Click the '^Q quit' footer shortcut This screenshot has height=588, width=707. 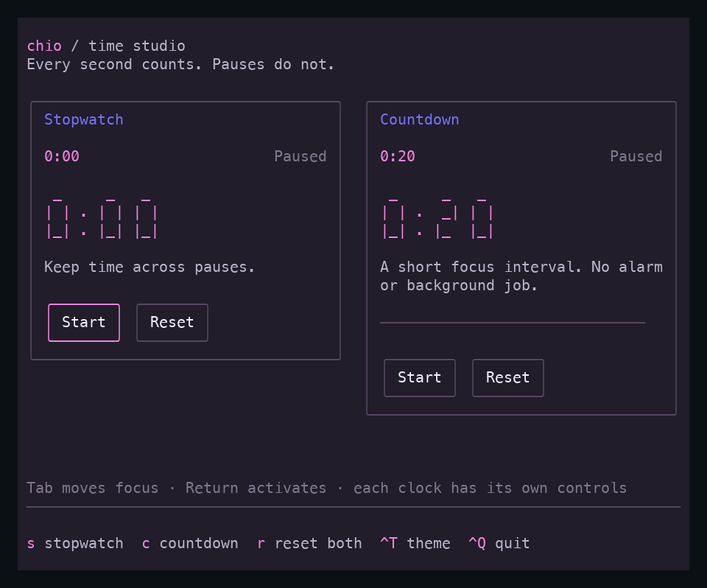(x=499, y=543)
